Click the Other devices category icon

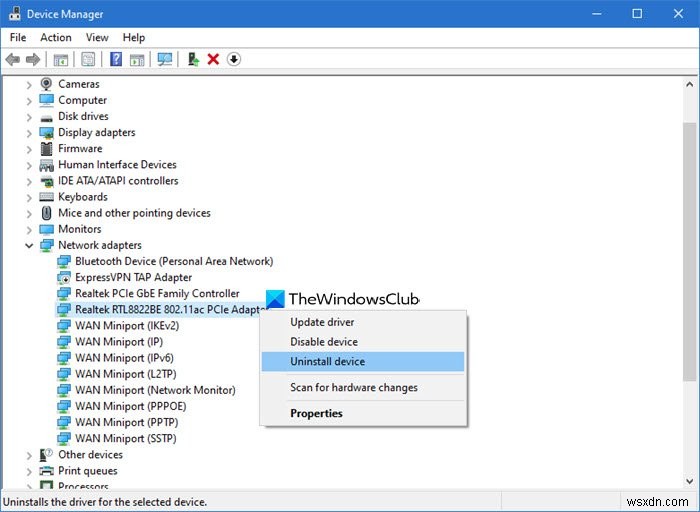coord(46,455)
